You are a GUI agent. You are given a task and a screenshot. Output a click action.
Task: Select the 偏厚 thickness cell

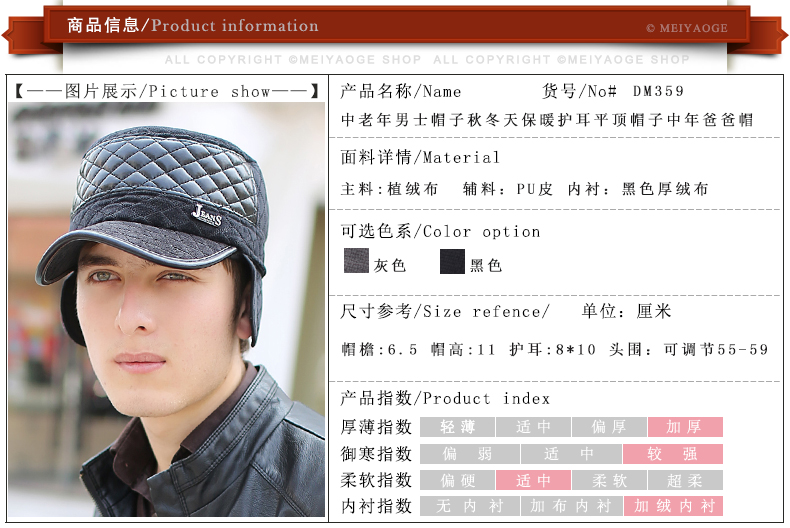(x=609, y=427)
